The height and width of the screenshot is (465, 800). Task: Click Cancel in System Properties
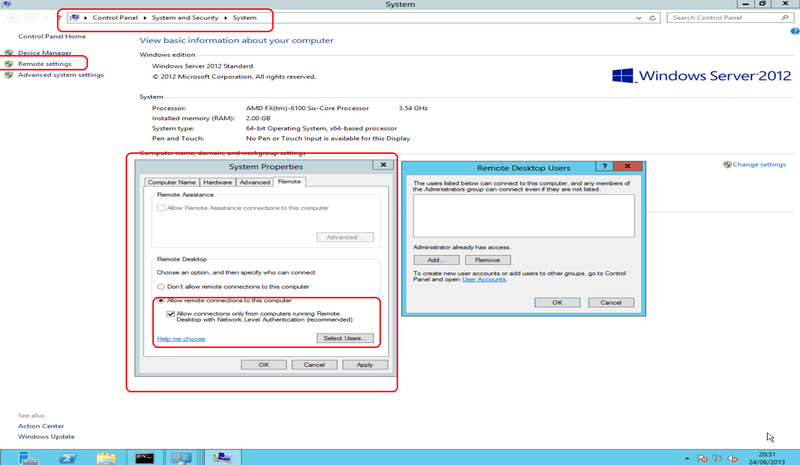point(314,364)
